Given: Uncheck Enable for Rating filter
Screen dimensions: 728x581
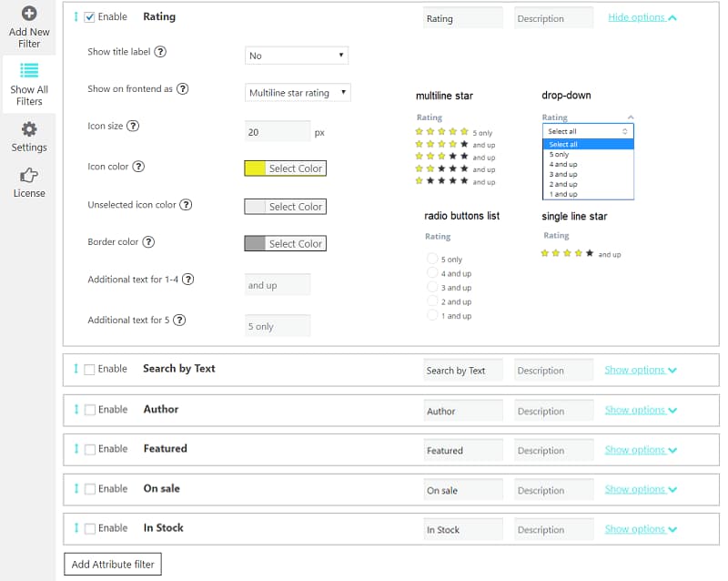Looking at the screenshot, I should (x=89, y=17).
